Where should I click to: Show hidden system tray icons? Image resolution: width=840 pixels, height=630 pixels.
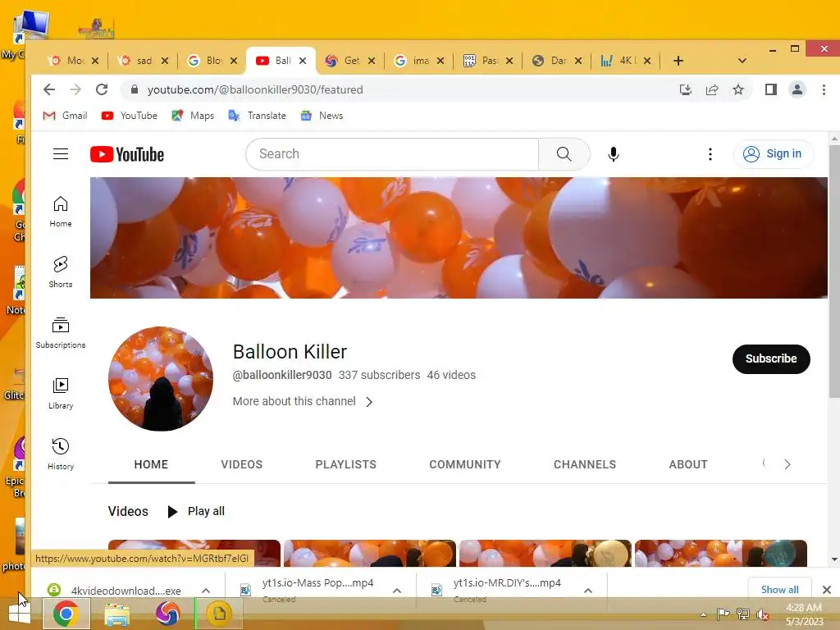pos(703,614)
